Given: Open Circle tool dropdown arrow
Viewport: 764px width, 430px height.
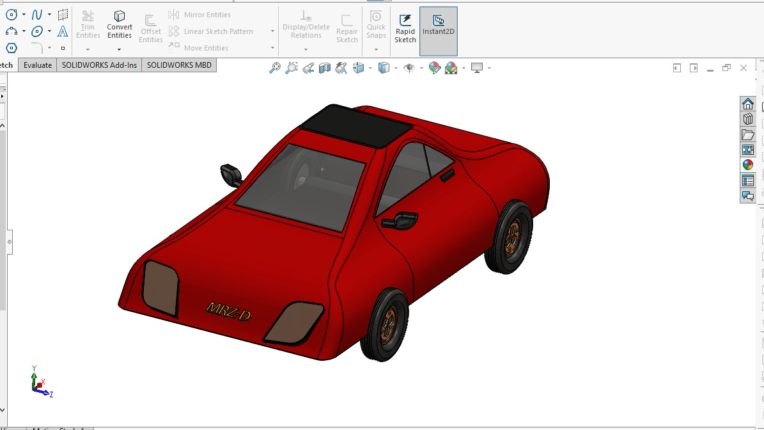Looking at the screenshot, I should [x=24, y=15].
